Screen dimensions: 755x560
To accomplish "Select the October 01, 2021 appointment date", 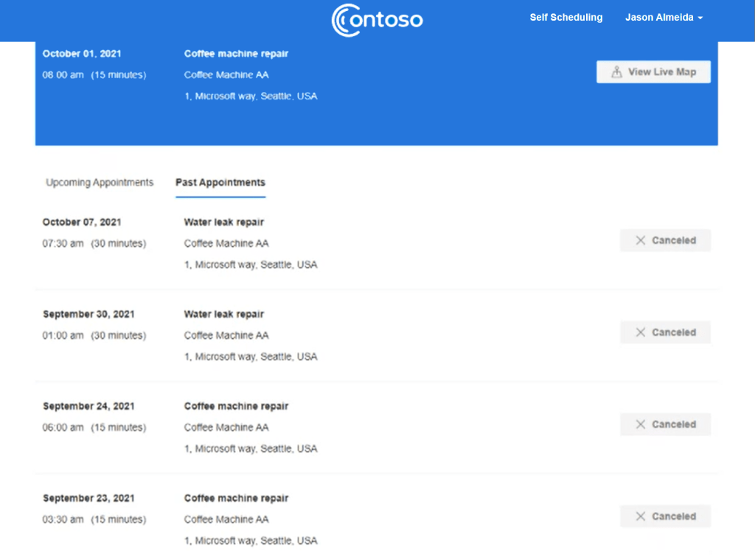I will [82, 54].
